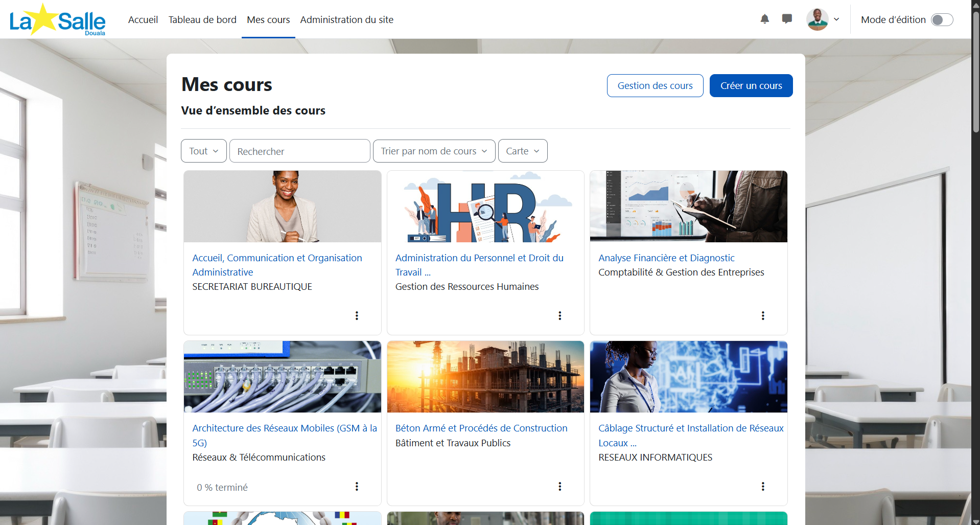This screenshot has width=980, height=525.
Task: Click the La Salle Douala logo
Action: click(x=57, y=19)
